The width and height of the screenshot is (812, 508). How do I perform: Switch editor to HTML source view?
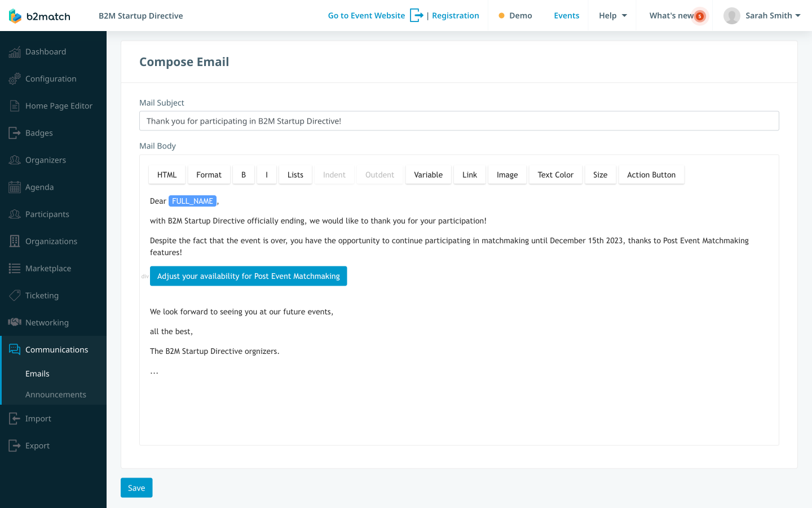[167, 175]
